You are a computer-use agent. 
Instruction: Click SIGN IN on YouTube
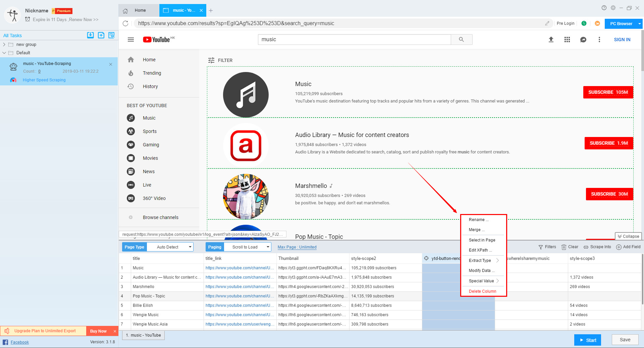click(622, 40)
